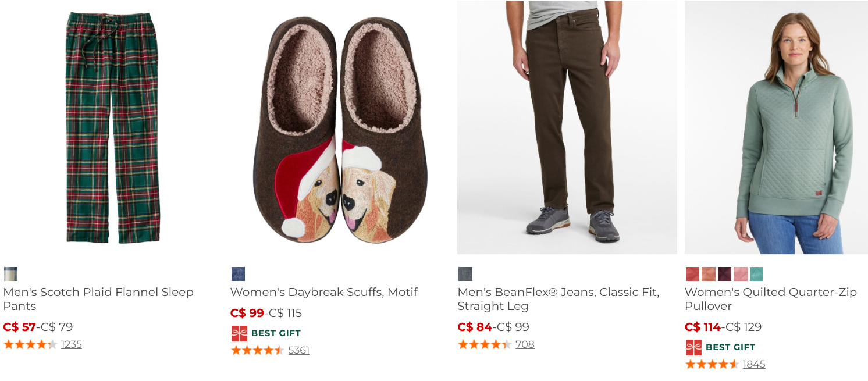The width and height of the screenshot is (868, 381).
Task: Open the 5361 reviews link for Daybreak Scuffs
Action: click(297, 350)
